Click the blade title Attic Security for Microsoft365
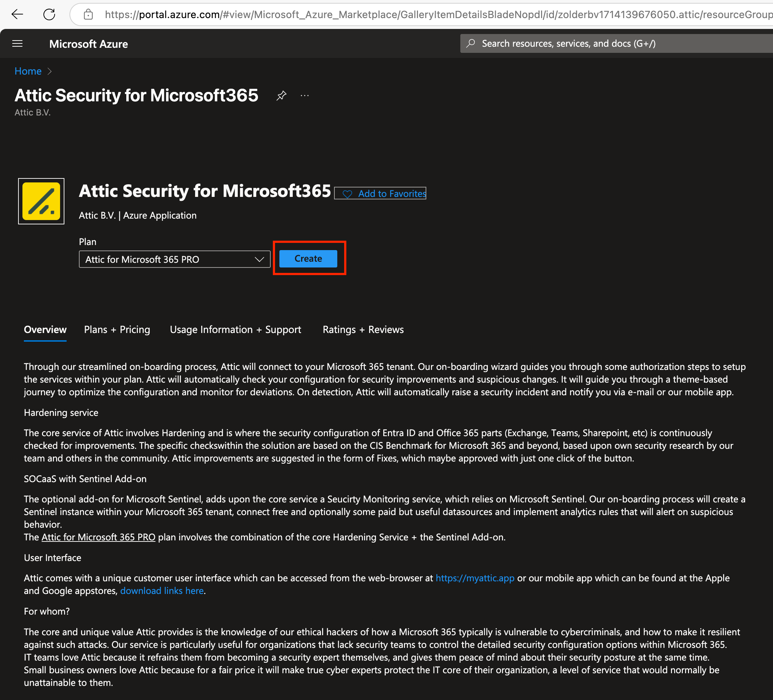The width and height of the screenshot is (773, 700). point(136,96)
